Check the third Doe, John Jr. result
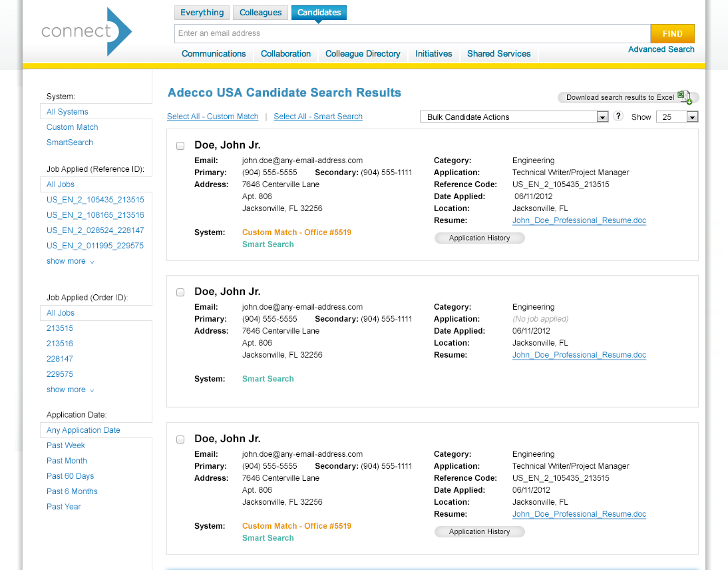The image size is (728, 570). pos(180,439)
